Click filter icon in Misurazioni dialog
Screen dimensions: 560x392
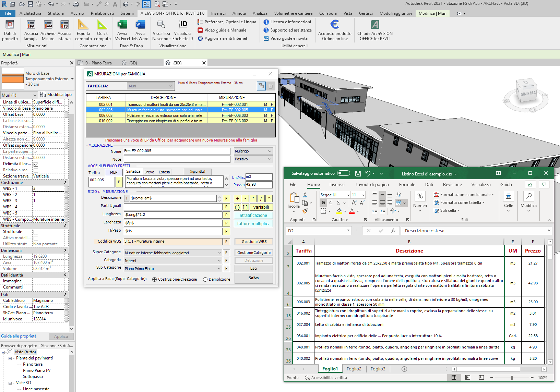click(261, 86)
